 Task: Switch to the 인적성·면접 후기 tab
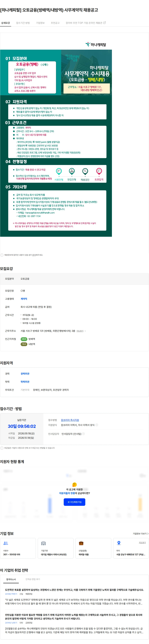point(33,579)
